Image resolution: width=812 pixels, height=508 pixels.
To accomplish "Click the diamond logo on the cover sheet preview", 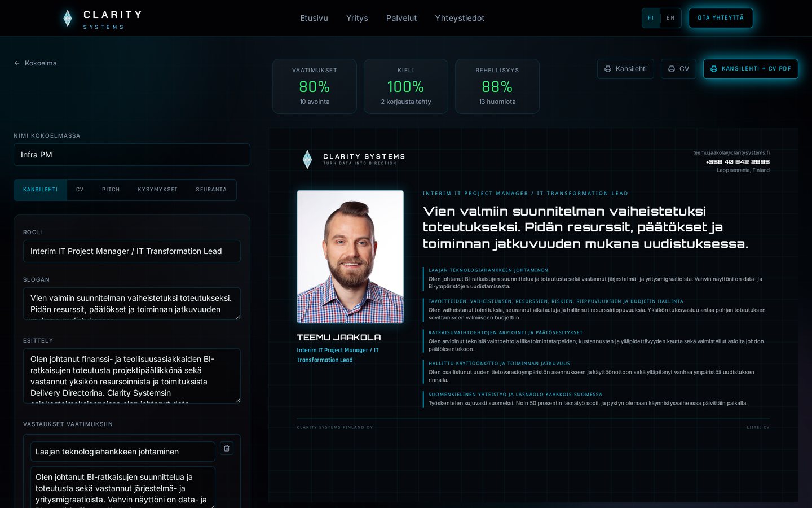I will point(307,159).
